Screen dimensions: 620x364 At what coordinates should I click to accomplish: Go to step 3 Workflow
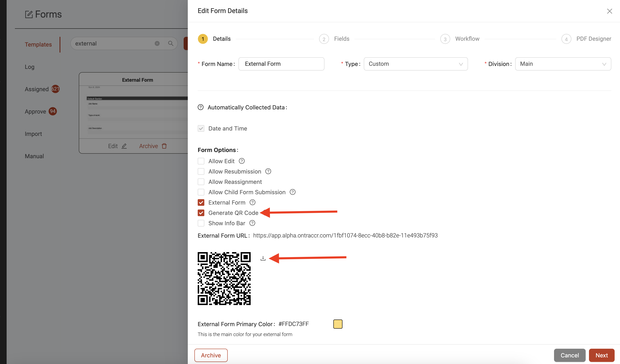tap(460, 39)
